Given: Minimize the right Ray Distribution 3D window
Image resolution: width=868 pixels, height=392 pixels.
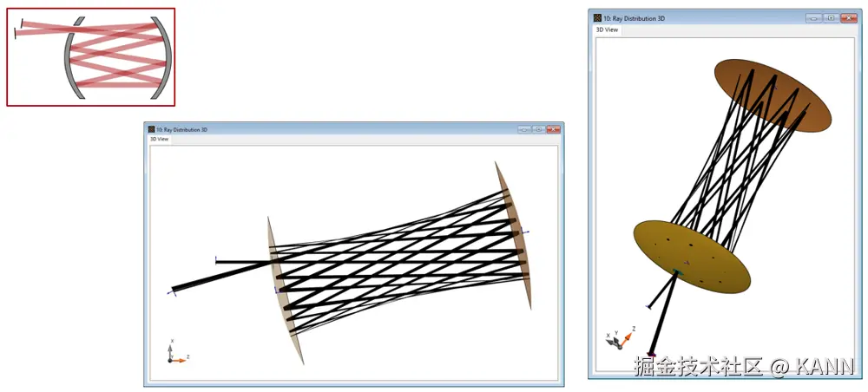Looking at the screenshot, I should pyautogui.click(x=814, y=18).
